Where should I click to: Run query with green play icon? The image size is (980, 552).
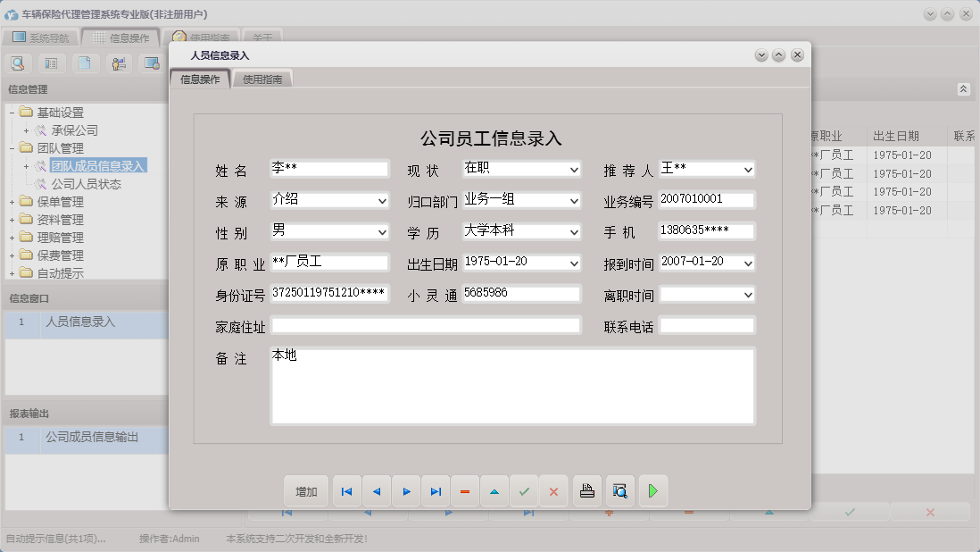652,490
